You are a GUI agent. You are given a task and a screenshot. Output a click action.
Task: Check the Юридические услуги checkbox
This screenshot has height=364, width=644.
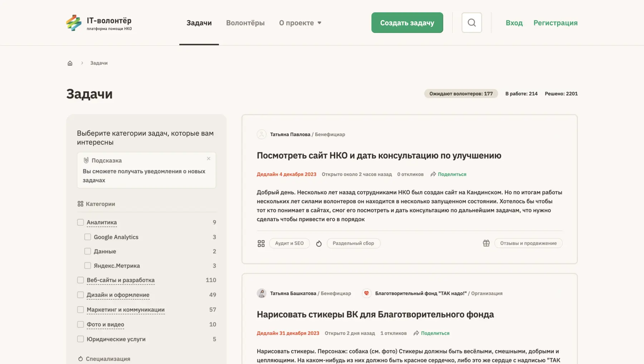[x=80, y=339]
